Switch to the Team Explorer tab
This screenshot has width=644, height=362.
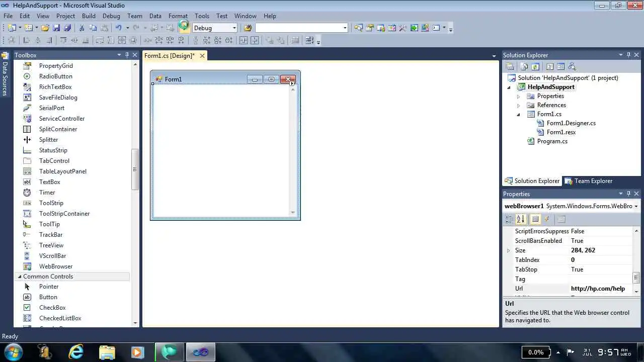(589, 181)
